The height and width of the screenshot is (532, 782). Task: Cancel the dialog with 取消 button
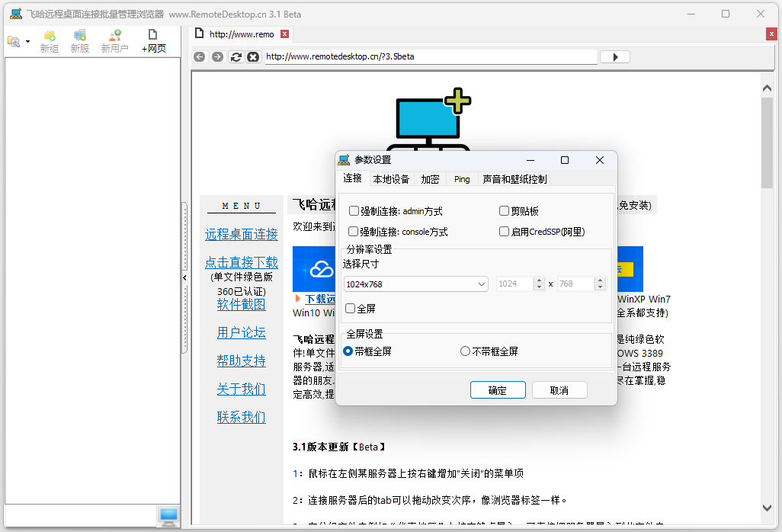559,390
